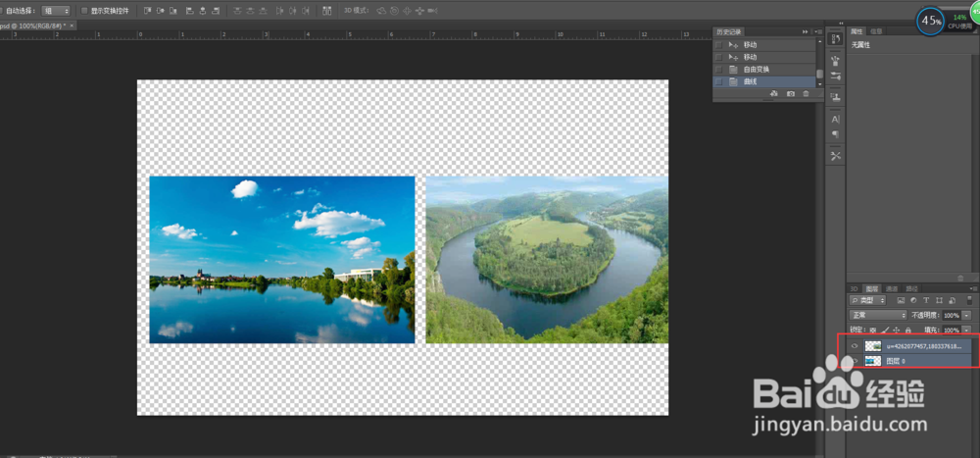Click the align left edges icon
Image resolution: width=980 pixels, height=458 pixels.
click(x=190, y=11)
